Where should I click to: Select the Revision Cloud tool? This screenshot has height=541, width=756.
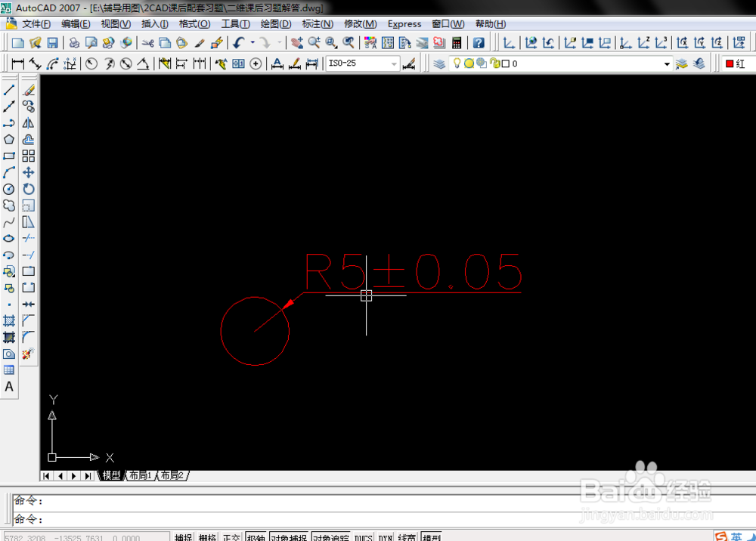[8, 206]
